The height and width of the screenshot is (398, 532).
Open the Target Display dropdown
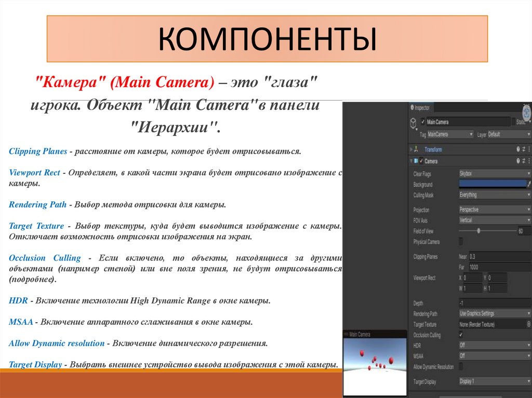pos(495,381)
